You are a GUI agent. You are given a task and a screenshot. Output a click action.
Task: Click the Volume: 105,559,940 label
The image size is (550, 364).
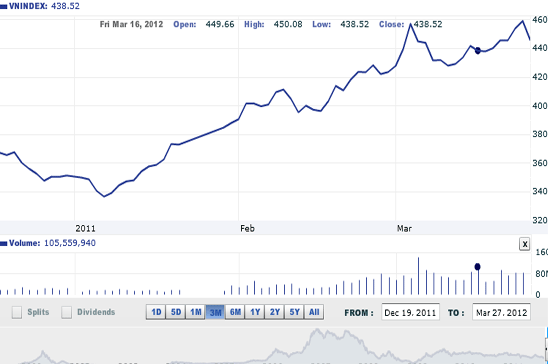(x=52, y=243)
